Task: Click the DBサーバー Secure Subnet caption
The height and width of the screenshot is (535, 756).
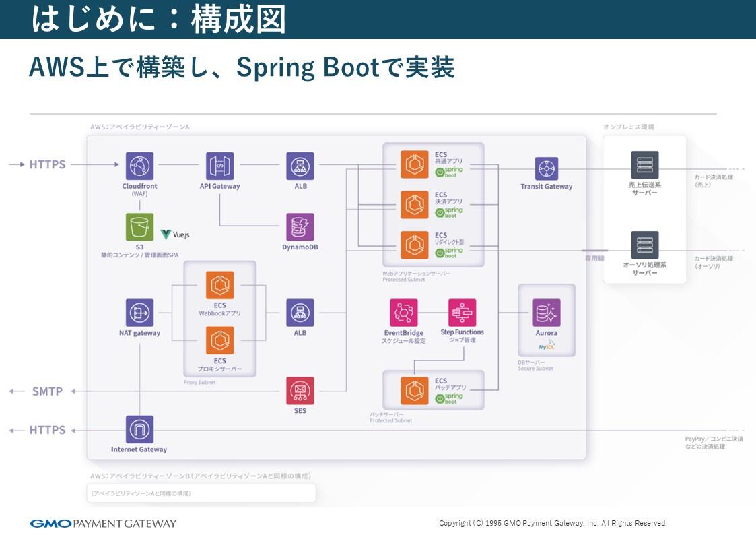Action: (x=536, y=365)
